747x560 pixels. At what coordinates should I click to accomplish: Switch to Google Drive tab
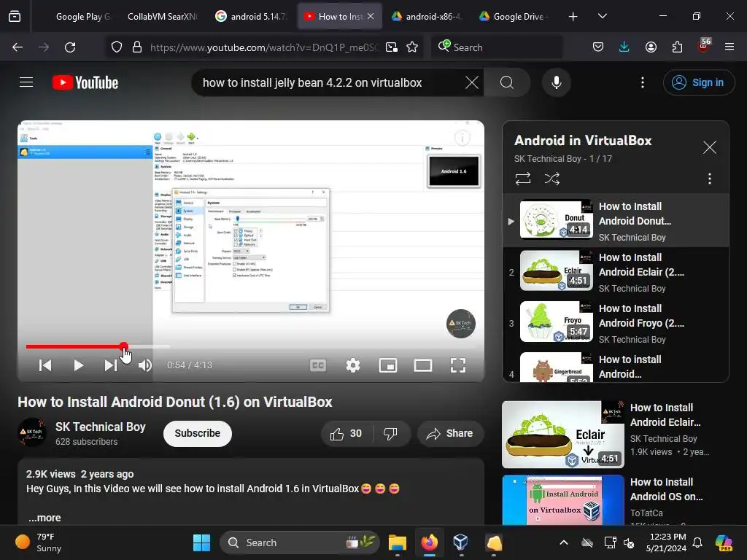[515, 16]
